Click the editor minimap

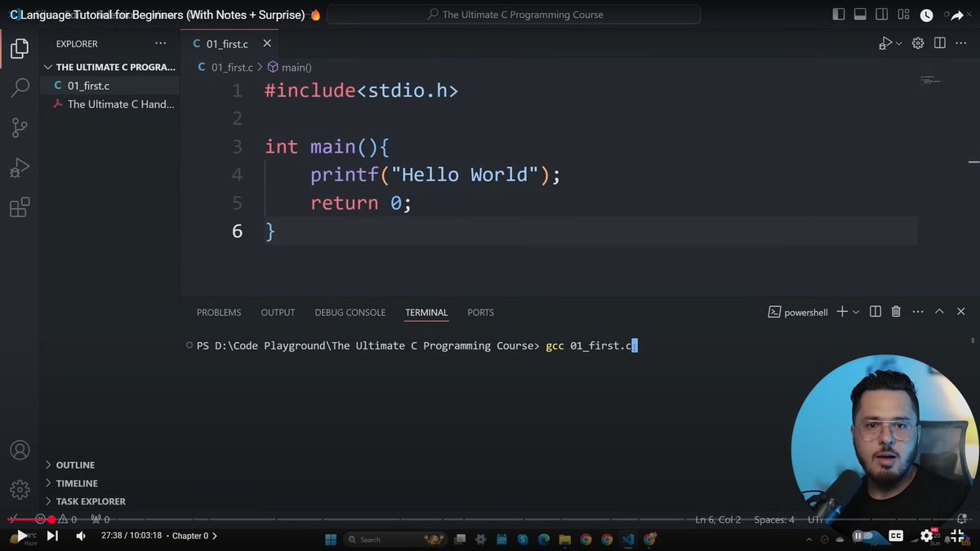[x=931, y=80]
